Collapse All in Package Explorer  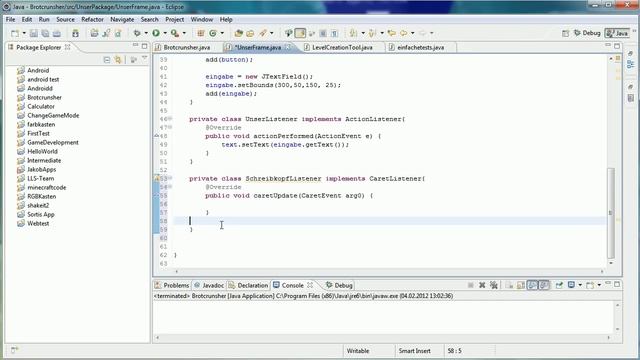click(x=107, y=60)
